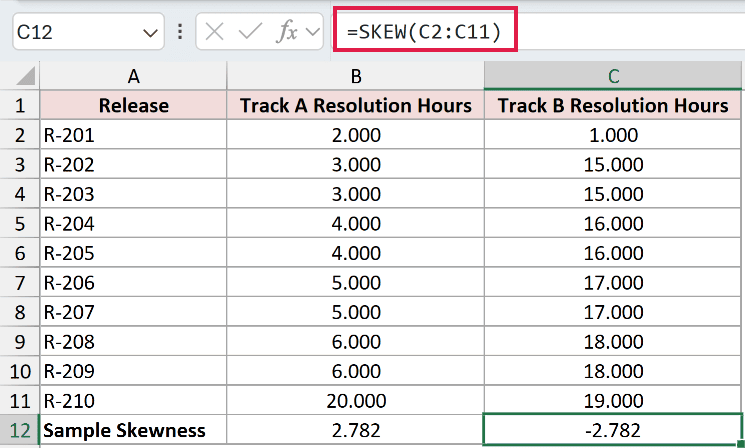
Task: Select row 12 header
Action: click(x=19, y=430)
